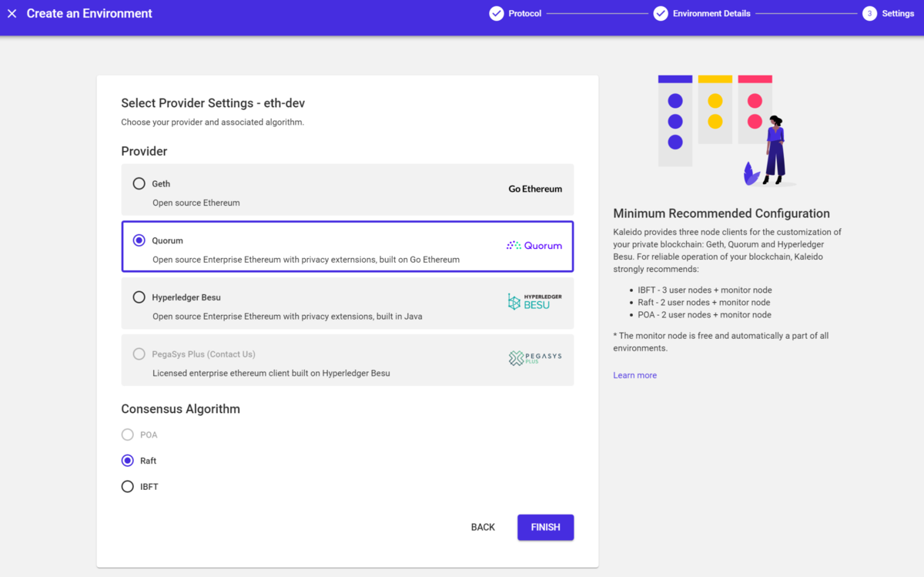Open the Learn more link
Screen dimensions: 924x577
[634, 375]
